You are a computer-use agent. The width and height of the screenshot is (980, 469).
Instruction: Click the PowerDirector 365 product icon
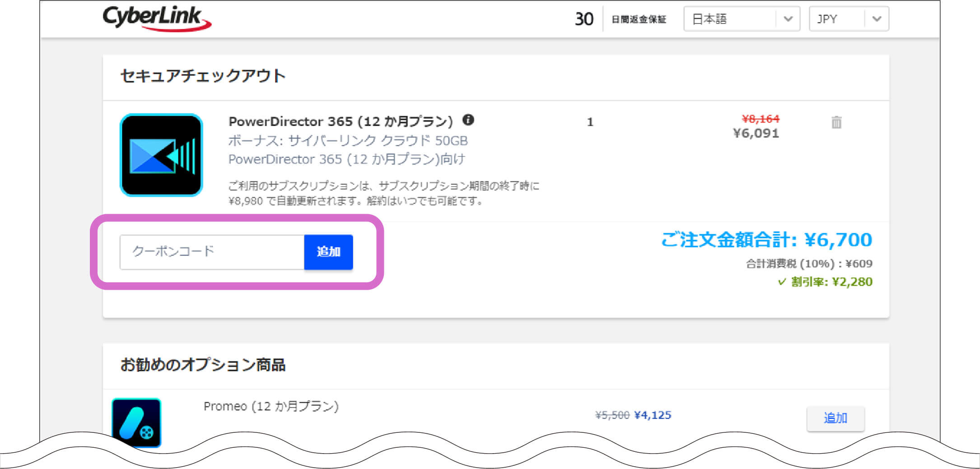click(x=161, y=155)
